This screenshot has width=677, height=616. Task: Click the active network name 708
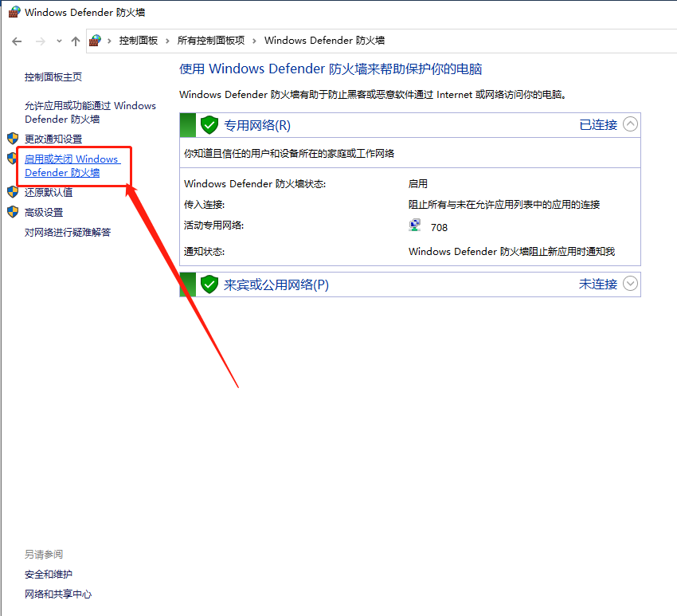[x=439, y=228]
